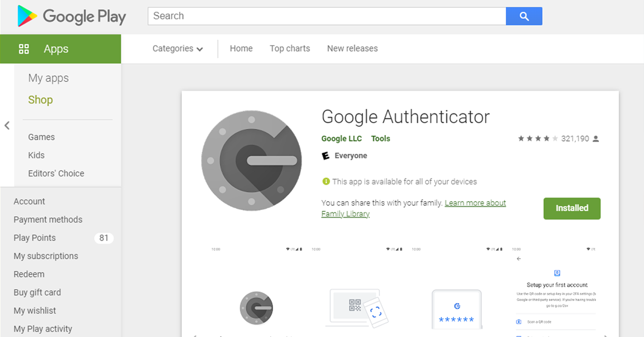644x337 pixels.
Task: Click the person icon next to 321,190
Action: (x=596, y=138)
